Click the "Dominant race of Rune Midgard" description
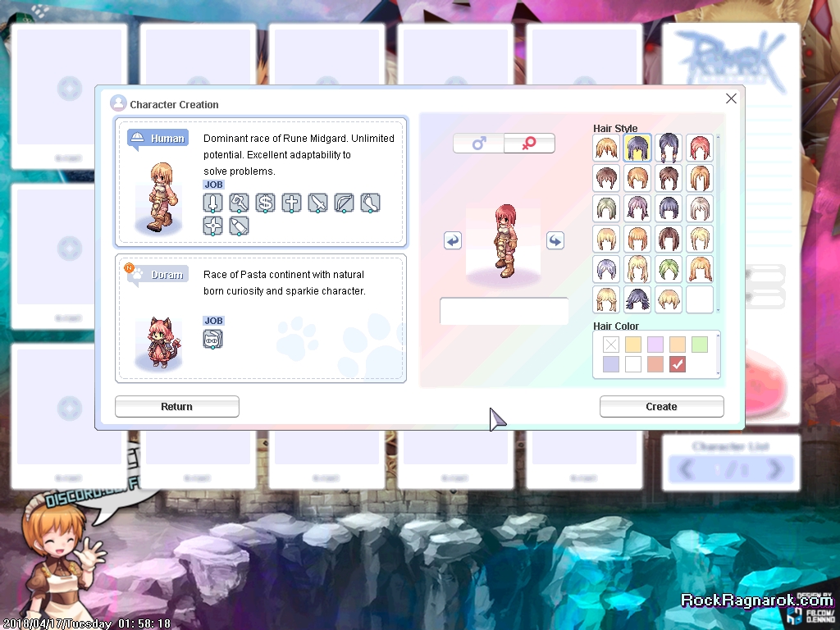840x630 pixels. tap(299, 154)
